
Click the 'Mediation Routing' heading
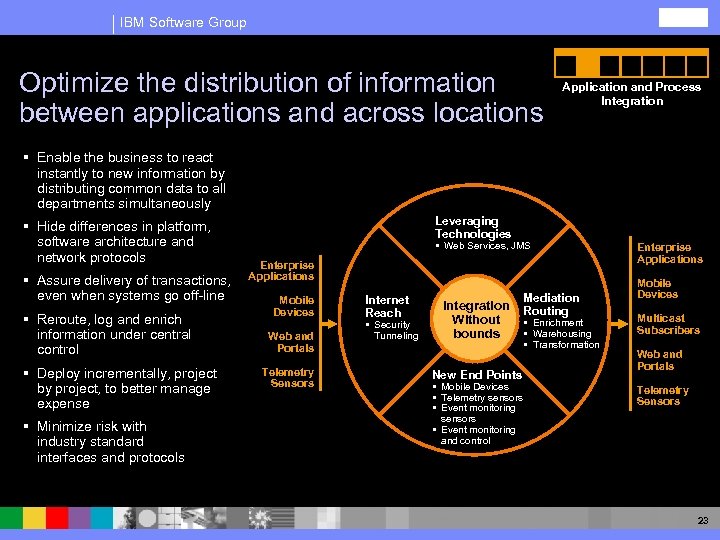pyautogui.click(x=551, y=304)
